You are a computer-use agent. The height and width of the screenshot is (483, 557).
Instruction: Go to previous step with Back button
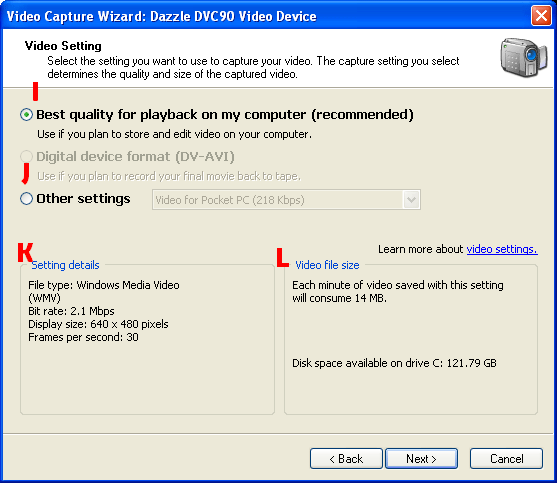346,458
